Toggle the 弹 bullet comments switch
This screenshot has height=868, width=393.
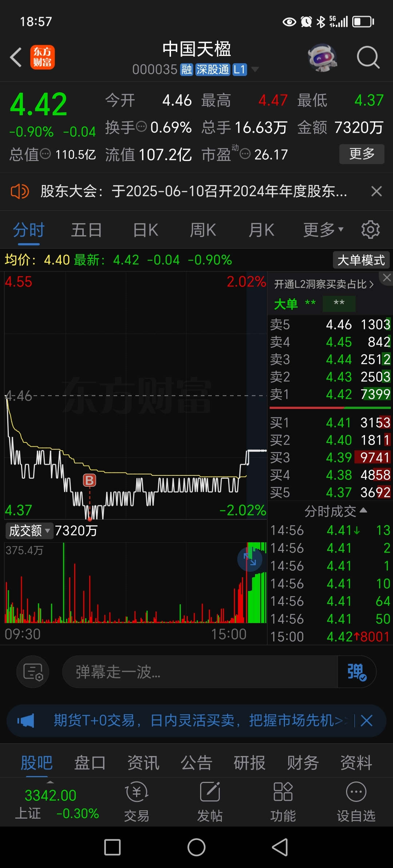pyautogui.click(x=357, y=672)
